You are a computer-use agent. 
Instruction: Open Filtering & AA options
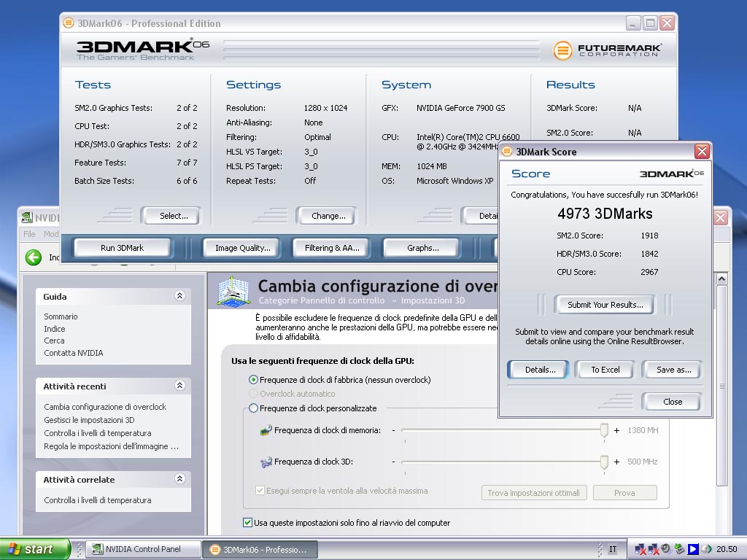pyautogui.click(x=332, y=248)
